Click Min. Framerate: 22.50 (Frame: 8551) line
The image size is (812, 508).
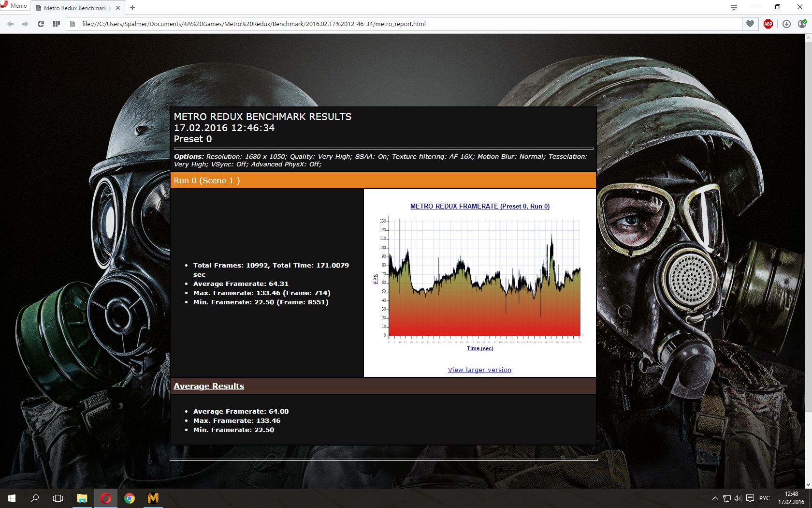pos(261,302)
